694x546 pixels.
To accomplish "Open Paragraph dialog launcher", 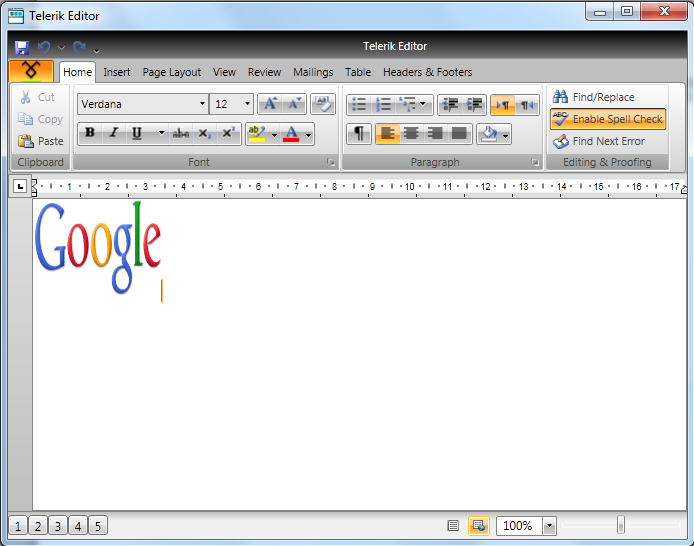I will [x=535, y=162].
